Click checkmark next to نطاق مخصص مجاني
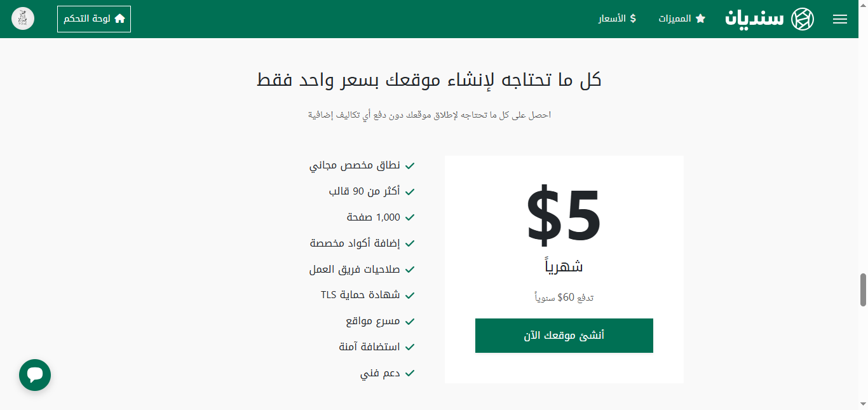The width and height of the screenshot is (868, 410). pos(410,166)
